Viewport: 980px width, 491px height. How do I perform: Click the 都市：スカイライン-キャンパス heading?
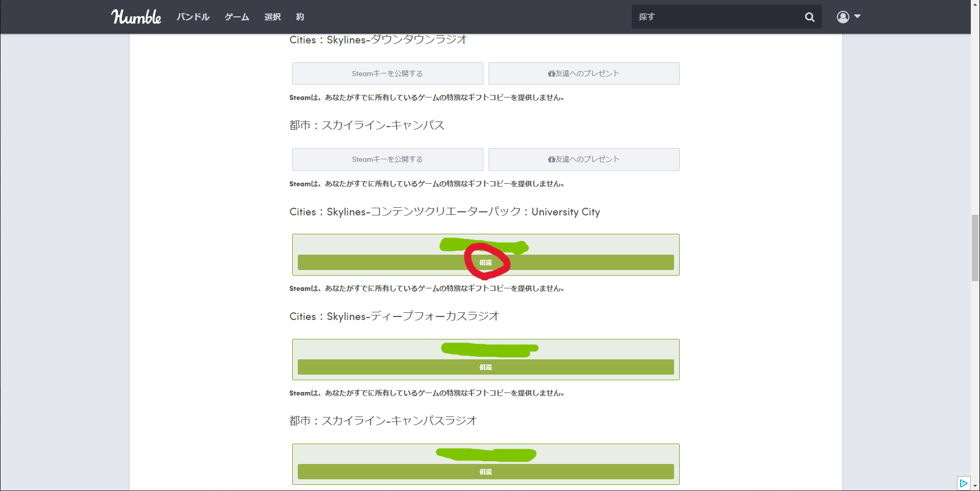point(367,125)
